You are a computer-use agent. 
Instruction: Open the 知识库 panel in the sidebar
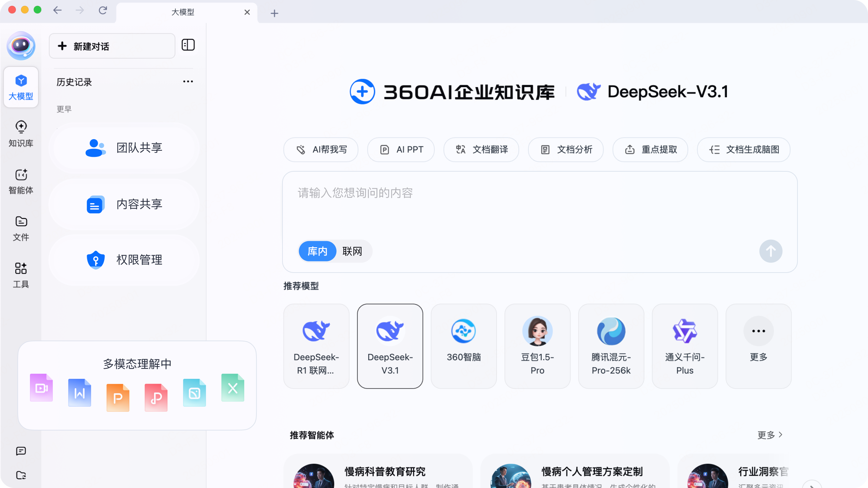point(21,134)
